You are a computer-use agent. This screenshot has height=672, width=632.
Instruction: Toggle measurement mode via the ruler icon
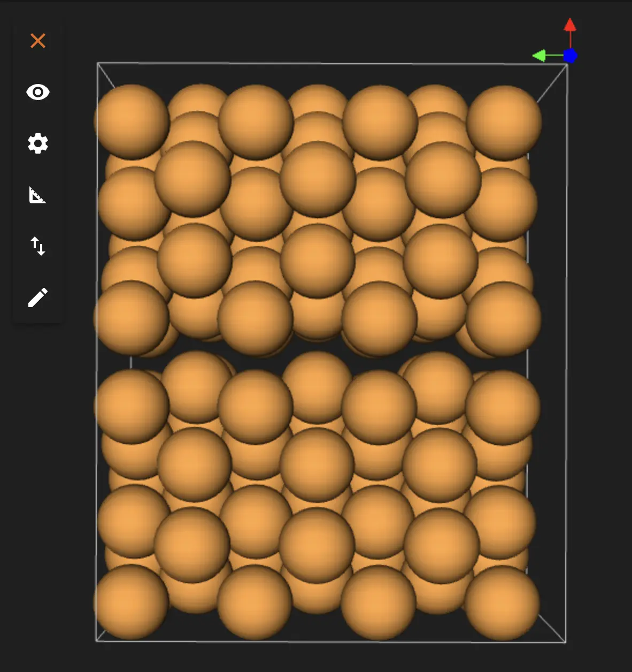(x=37, y=195)
